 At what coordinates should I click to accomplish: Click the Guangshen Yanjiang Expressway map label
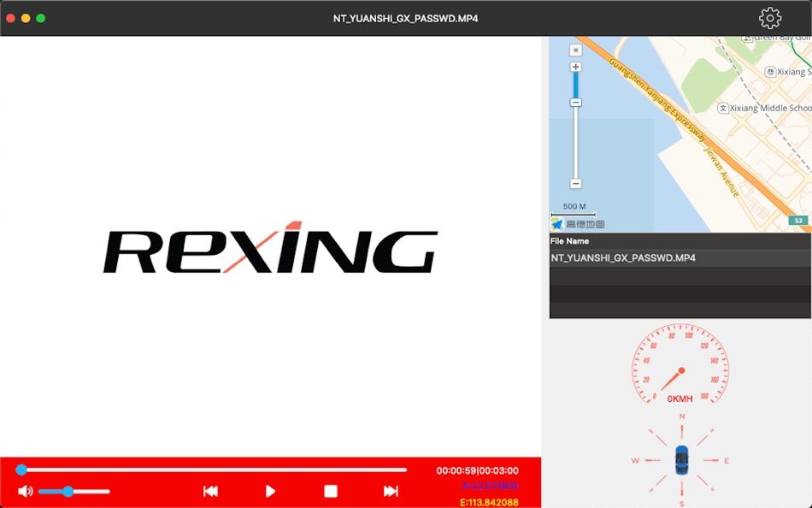(657, 99)
